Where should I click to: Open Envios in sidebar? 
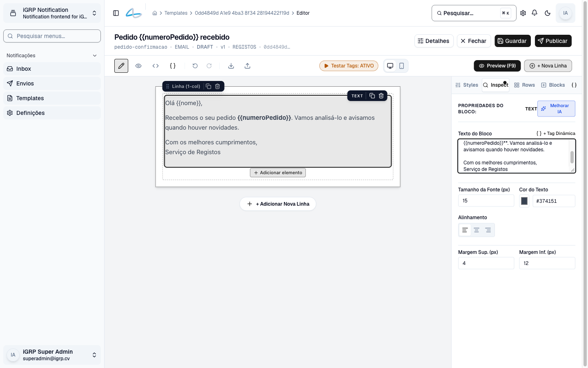(52, 83)
